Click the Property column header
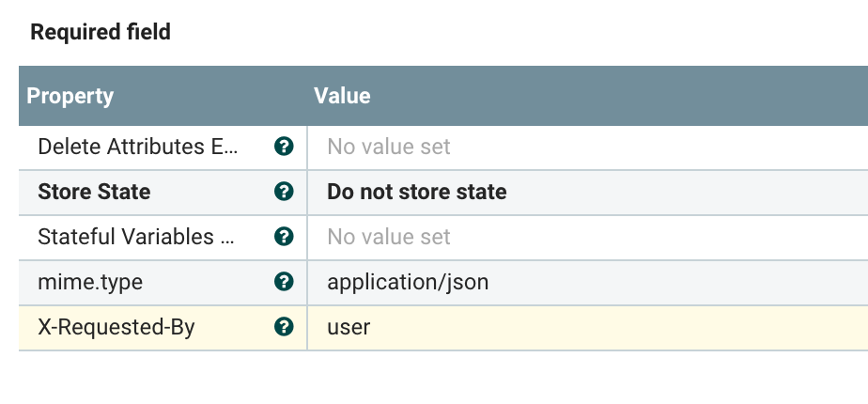Viewport: 868px width, 404px height. coord(70,96)
